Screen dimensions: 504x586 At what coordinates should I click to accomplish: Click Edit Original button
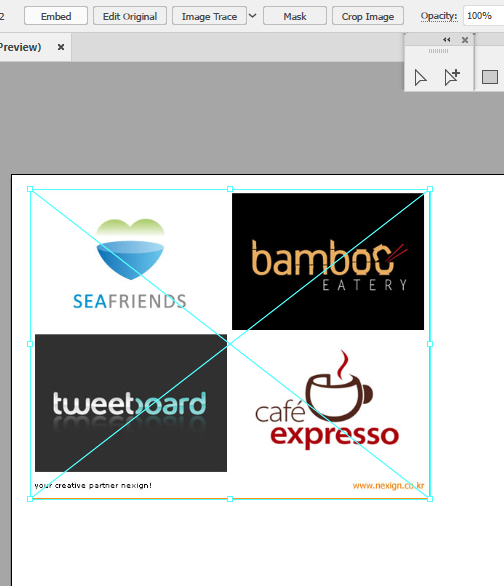130,16
